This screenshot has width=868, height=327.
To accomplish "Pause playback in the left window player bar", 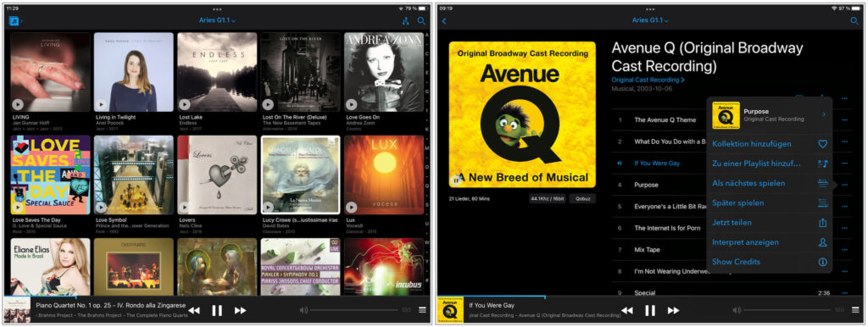I will coord(217,310).
